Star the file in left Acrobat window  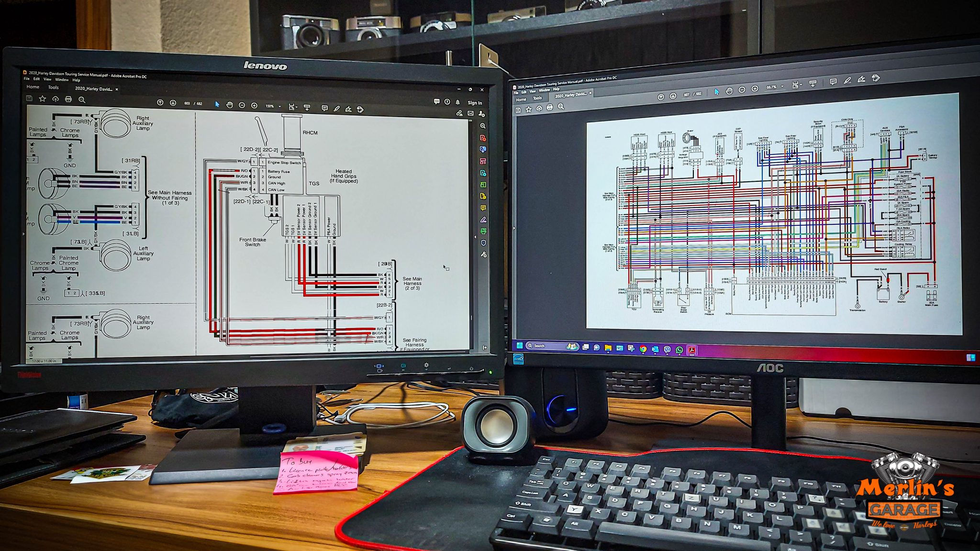(43, 99)
